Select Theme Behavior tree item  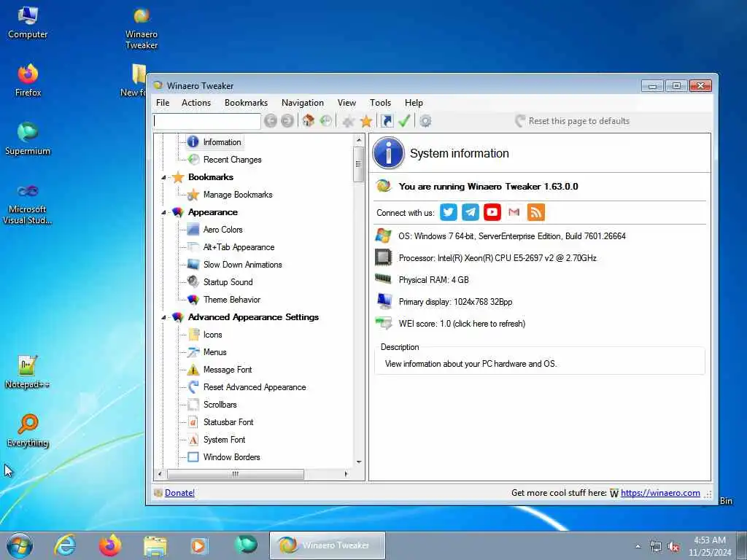pos(231,300)
